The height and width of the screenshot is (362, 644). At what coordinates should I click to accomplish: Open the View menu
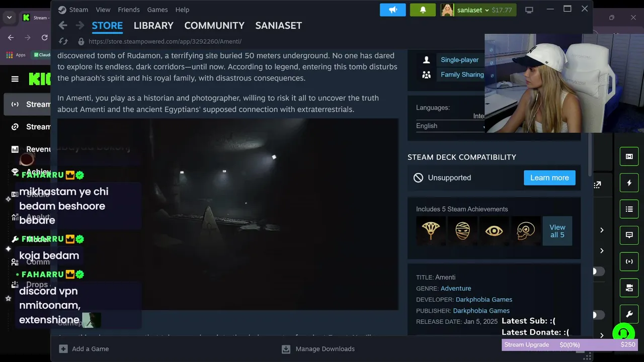[x=103, y=10]
